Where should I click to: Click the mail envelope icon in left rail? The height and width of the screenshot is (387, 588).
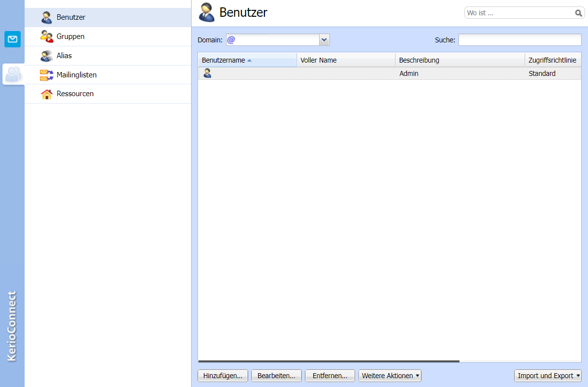pyautogui.click(x=12, y=39)
